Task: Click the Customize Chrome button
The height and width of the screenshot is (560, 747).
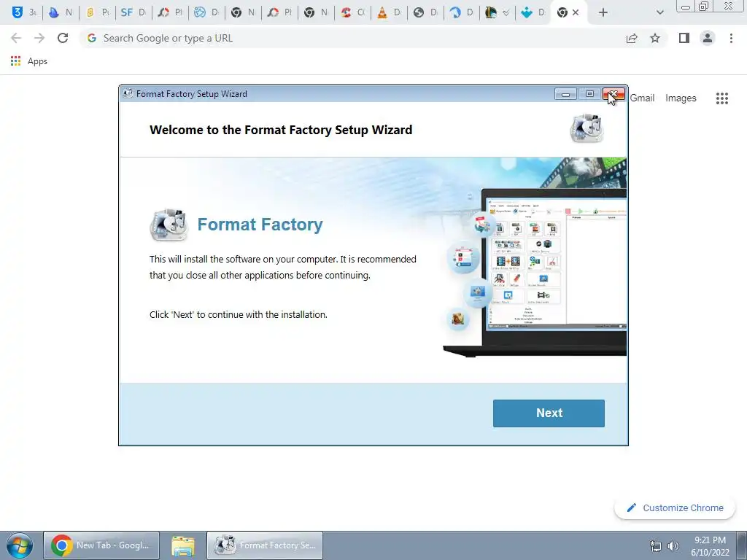Action: coord(675,507)
